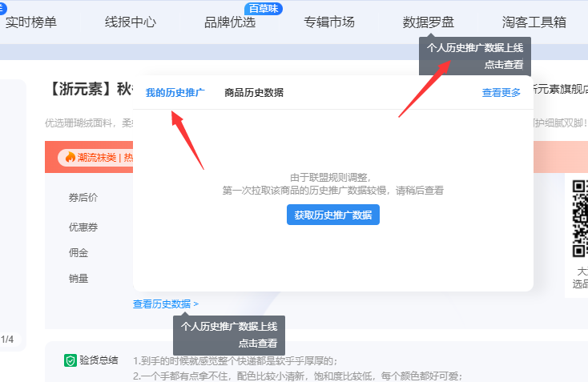Open the 数据罗盘 menu item
The image size is (588, 382).
point(429,22)
